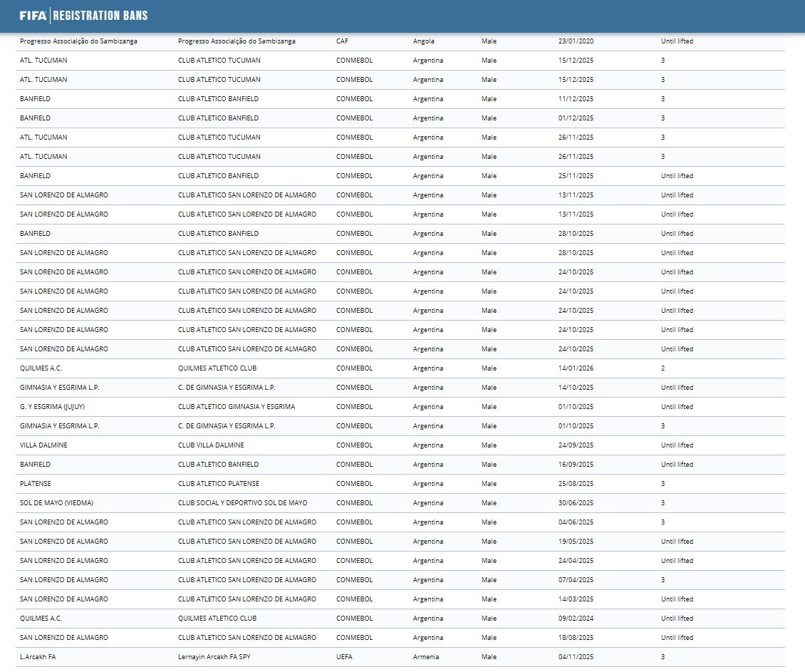Click the FIFA logo in the header
This screenshot has height=672, width=805.
(x=33, y=16)
